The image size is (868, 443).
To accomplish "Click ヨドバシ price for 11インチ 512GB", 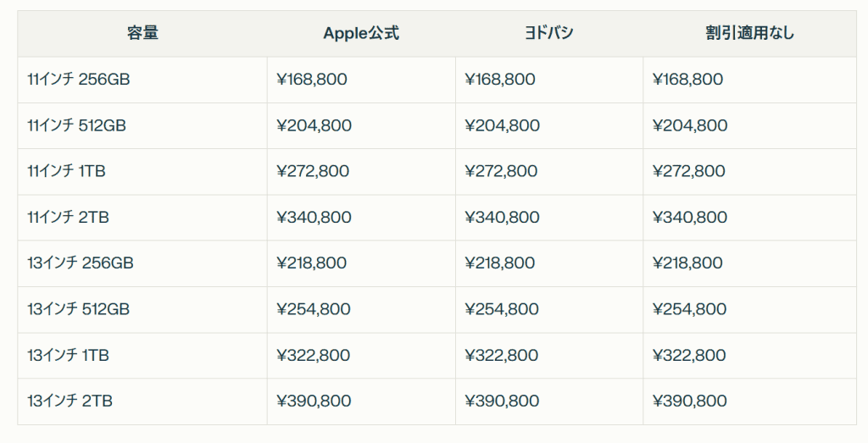I will tap(502, 125).
